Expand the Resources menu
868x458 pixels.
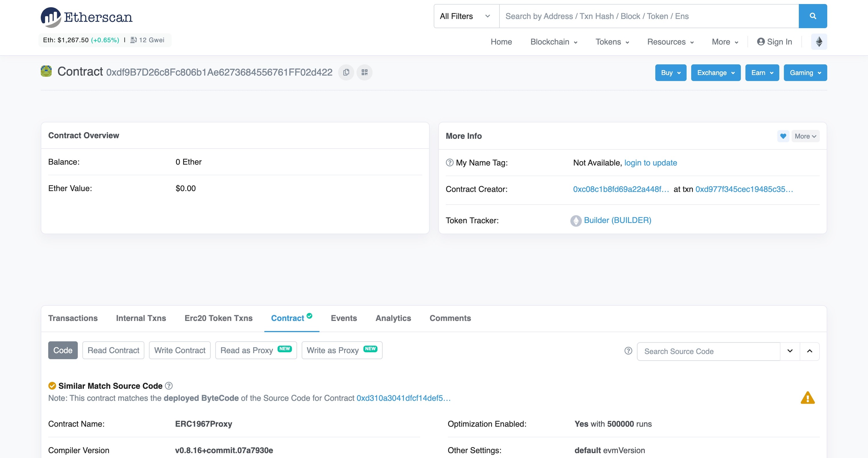tap(671, 42)
